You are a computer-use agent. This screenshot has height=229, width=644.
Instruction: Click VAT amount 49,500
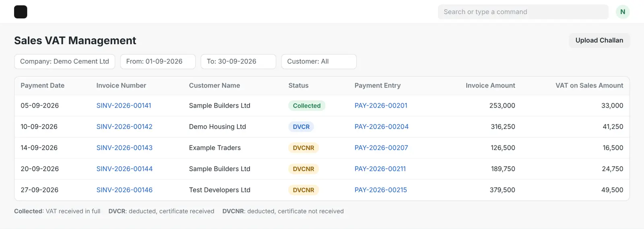click(612, 190)
